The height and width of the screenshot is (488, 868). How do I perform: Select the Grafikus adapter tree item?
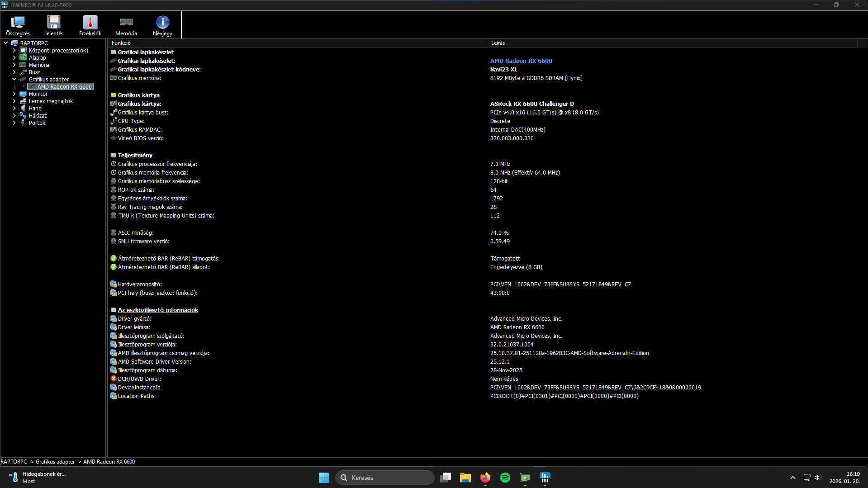(x=49, y=80)
